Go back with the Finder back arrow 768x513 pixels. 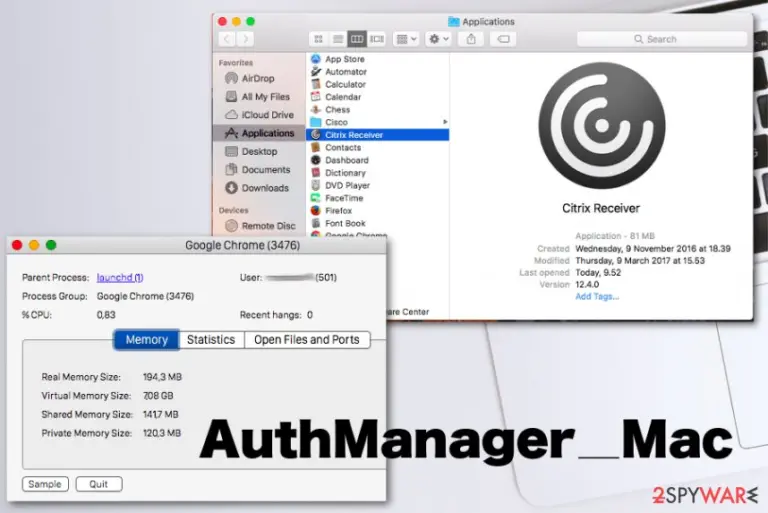coord(227,39)
